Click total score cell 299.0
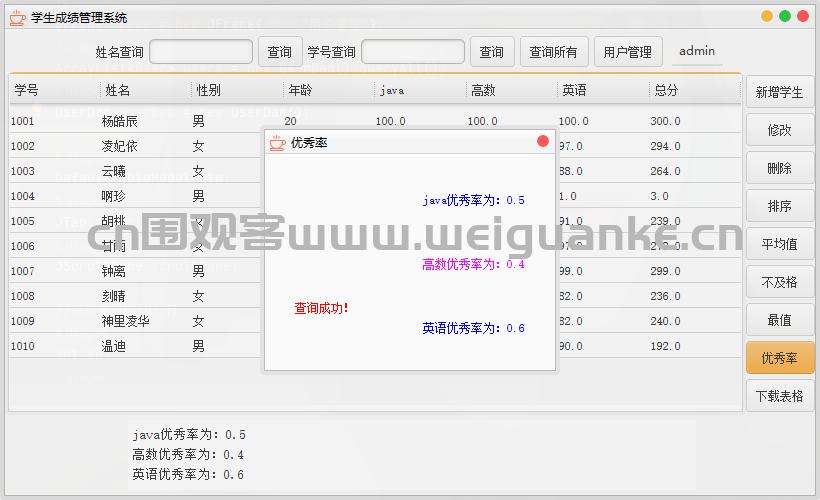This screenshot has width=820, height=500. coord(665,271)
